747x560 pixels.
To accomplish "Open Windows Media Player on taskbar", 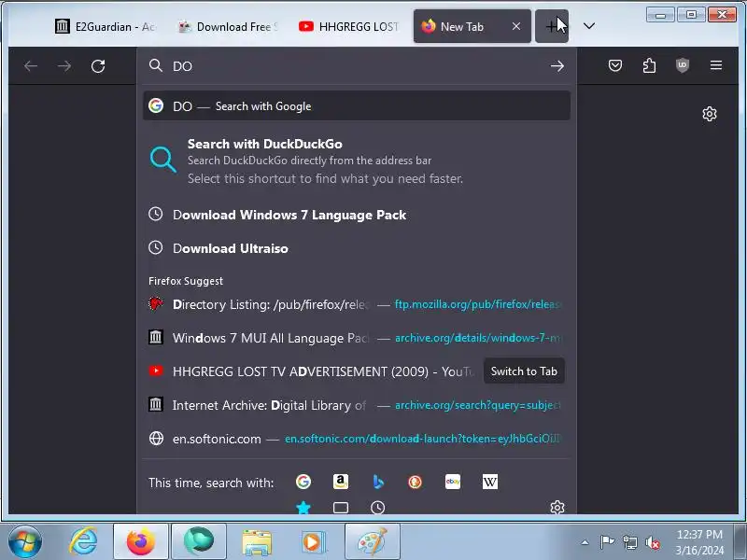I will pos(314,541).
